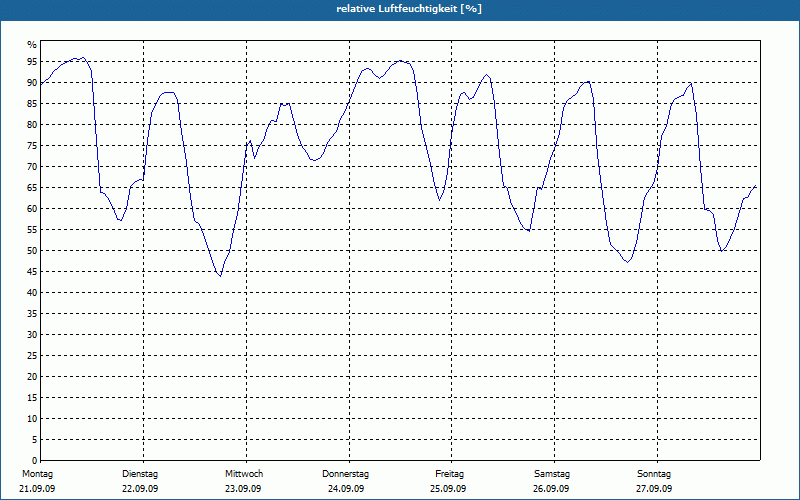
Task: Click the date 23.09.09
Action: [x=243, y=489]
